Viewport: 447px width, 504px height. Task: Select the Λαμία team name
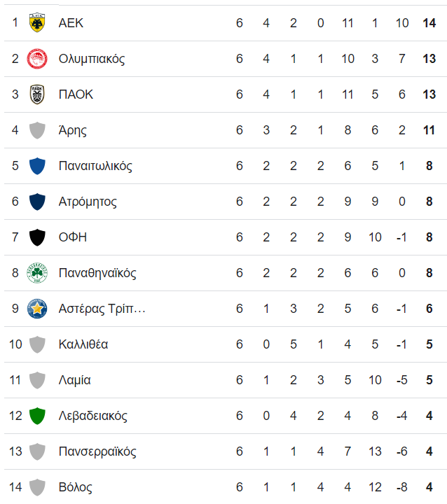click(x=75, y=380)
